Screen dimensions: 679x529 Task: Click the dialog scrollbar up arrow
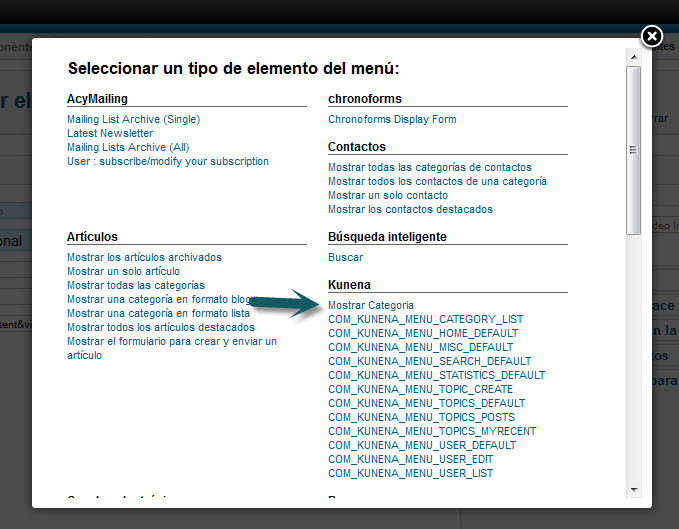pos(633,58)
